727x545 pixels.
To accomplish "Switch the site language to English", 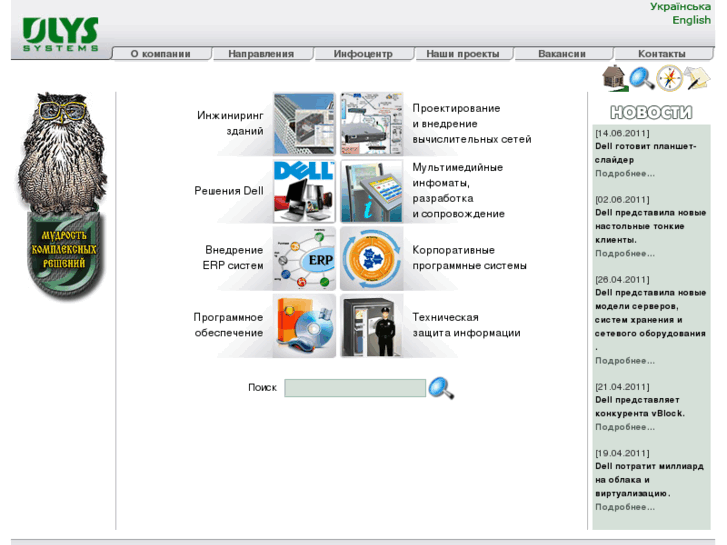I will pyautogui.click(x=691, y=20).
